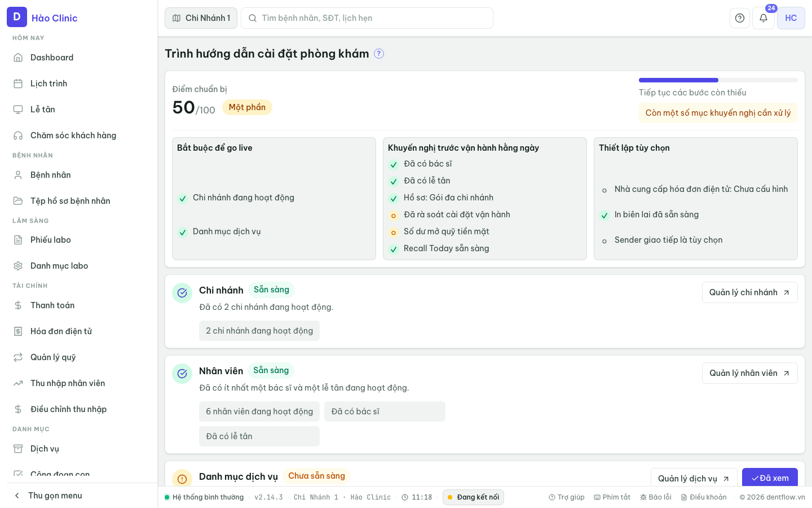Click checkmark for Chi nhánh đang hoạt động
The width and height of the screenshot is (812, 508).
point(183,199)
